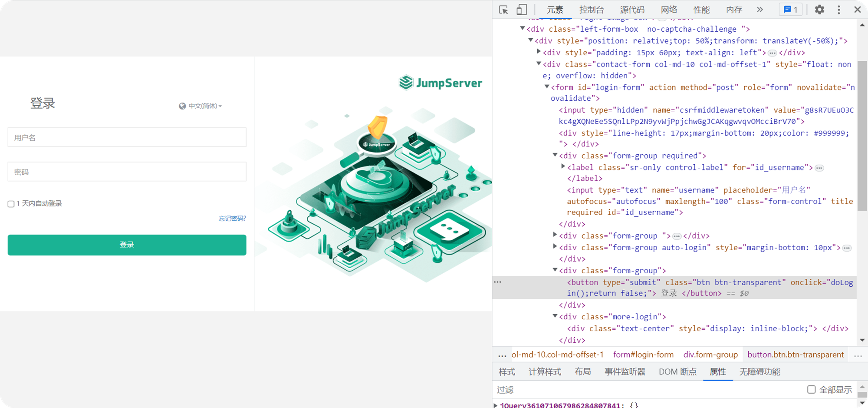
Task: Enable the 1 天内自动登录 checkbox
Action: tap(11, 204)
